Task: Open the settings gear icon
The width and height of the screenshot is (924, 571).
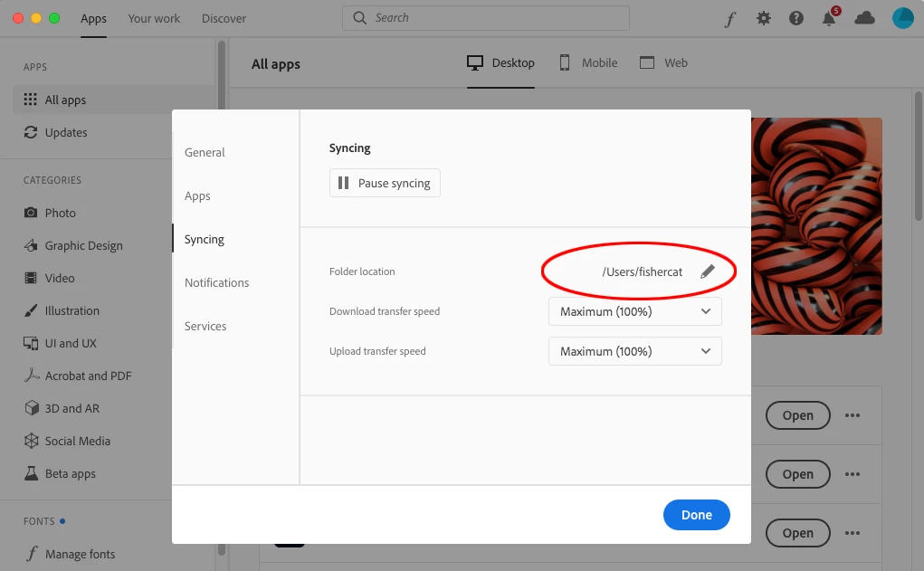Action: [764, 18]
